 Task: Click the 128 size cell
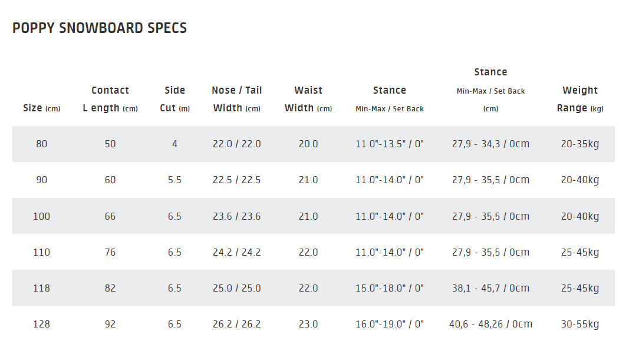pyautogui.click(x=42, y=324)
